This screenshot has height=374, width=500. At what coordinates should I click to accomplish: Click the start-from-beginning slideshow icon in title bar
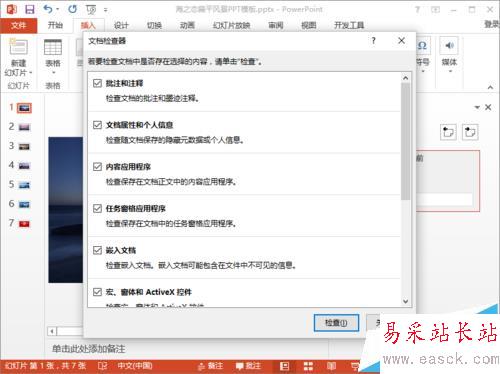tap(91, 10)
